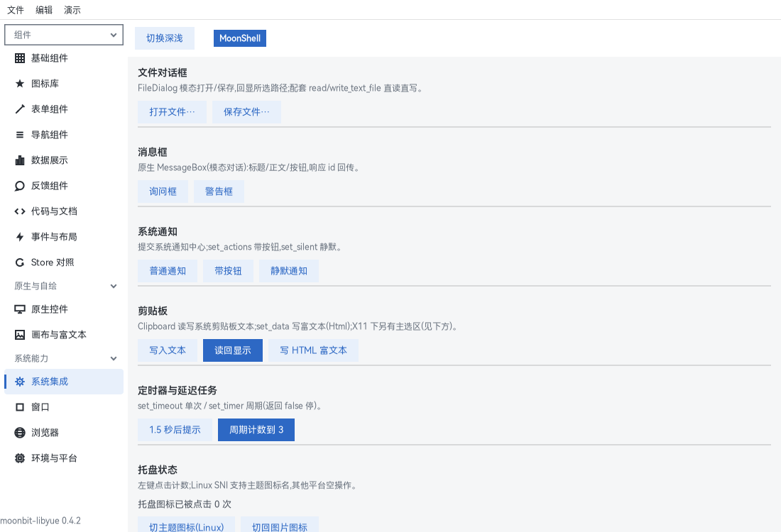The width and height of the screenshot is (781, 532).
Task: Toggle dark/light theme with 切换深浅
Action: (165, 38)
